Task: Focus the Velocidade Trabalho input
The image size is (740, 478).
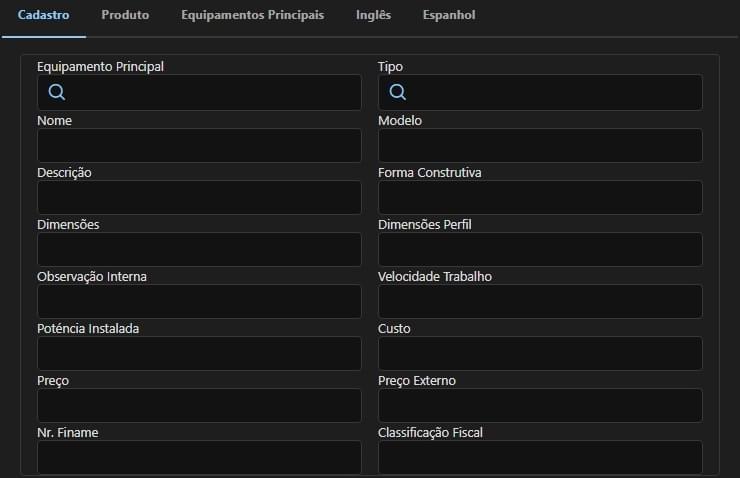Action: pyautogui.click(x=540, y=302)
